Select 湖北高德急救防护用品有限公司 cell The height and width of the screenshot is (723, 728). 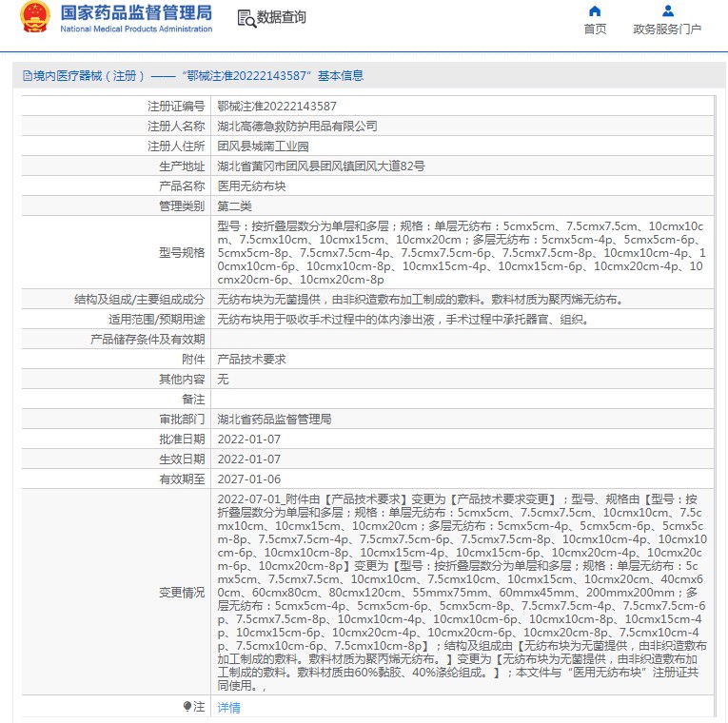(x=297, y=127)
